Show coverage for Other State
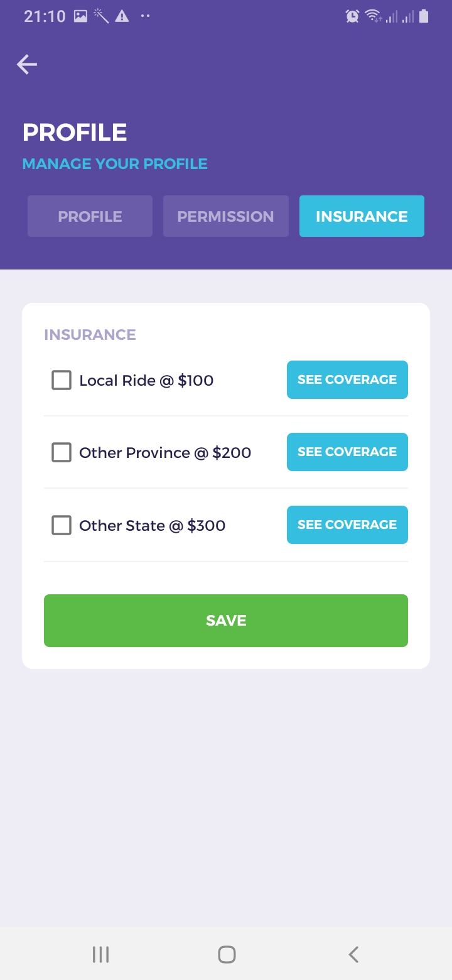 [347, 525]
